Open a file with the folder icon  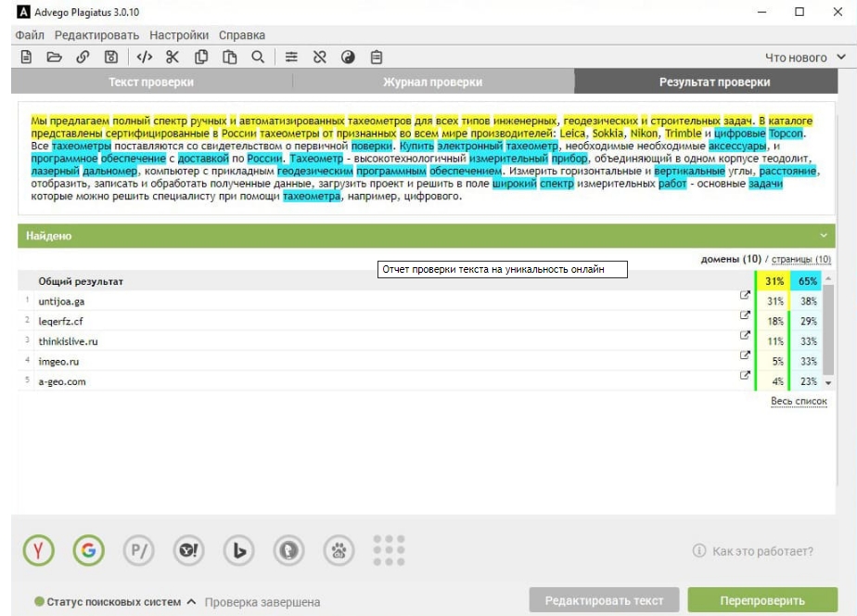click(54, 57)
